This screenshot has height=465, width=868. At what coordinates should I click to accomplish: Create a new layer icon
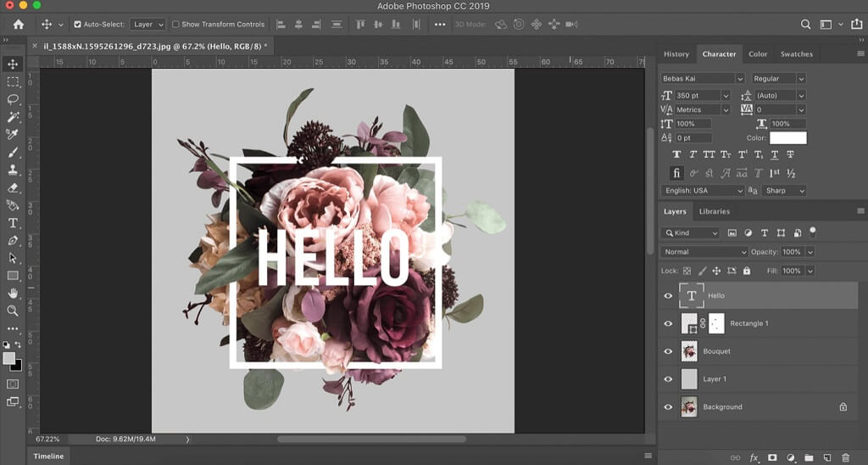827,457
